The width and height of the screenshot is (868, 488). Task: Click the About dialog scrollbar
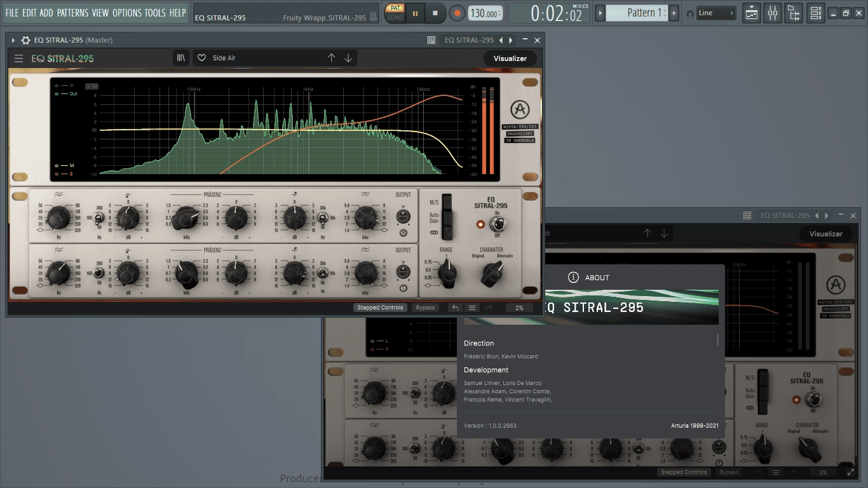718,339
